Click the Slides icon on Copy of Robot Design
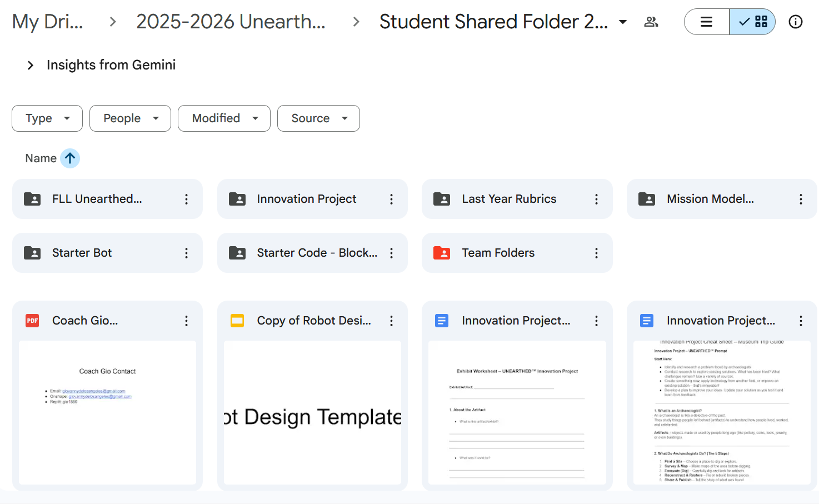 pos(237,321)
